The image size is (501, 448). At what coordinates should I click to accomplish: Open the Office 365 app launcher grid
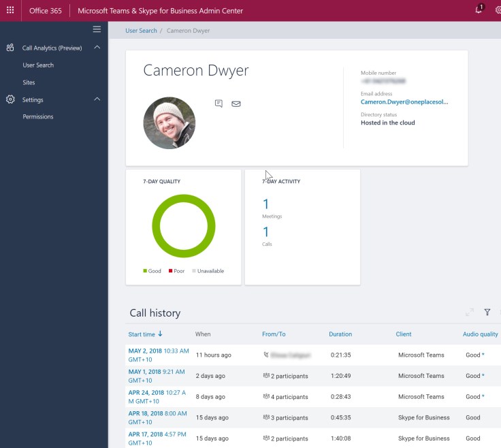10,11
